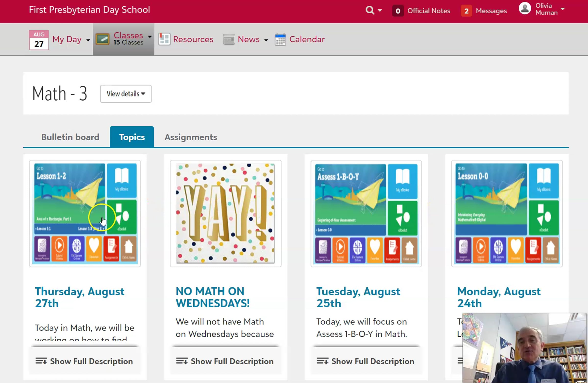
Task: Open the Lesson 0-0 topic thumbnail
Action: tap(507, 213)
